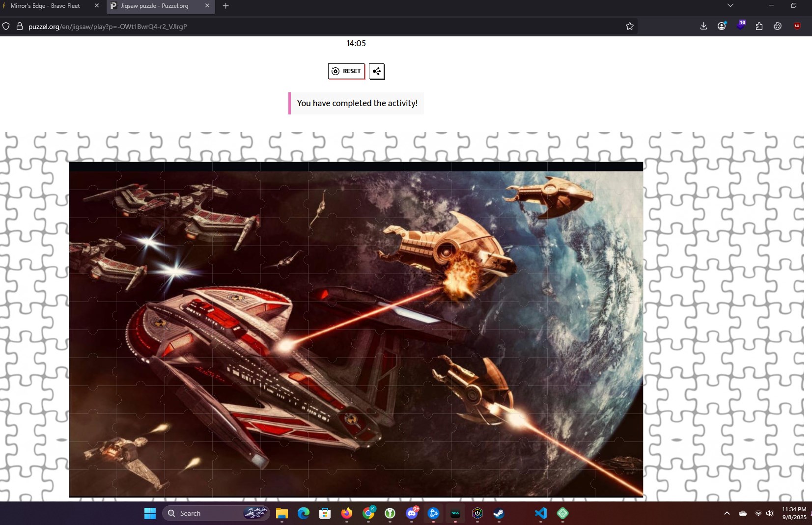812x525 pixels.
Task: Open the Firefox downloads panel
Action: 703,27
